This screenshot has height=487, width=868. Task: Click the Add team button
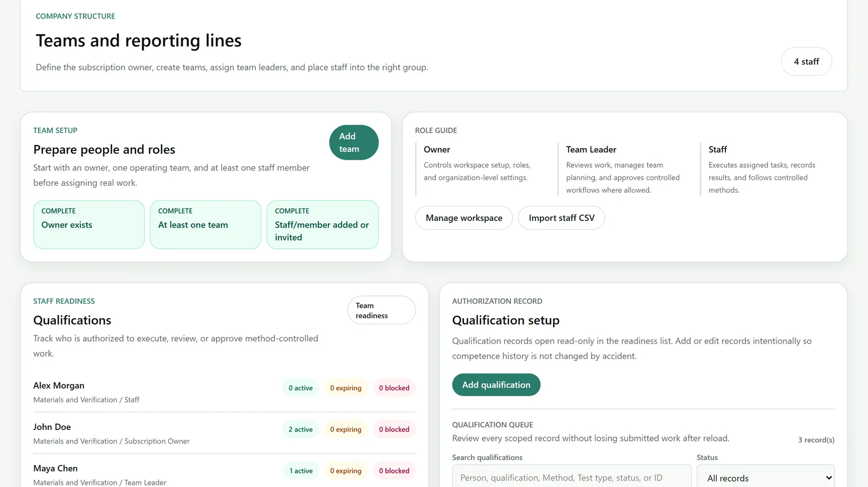pyautogui.click(x=354, y=142)
